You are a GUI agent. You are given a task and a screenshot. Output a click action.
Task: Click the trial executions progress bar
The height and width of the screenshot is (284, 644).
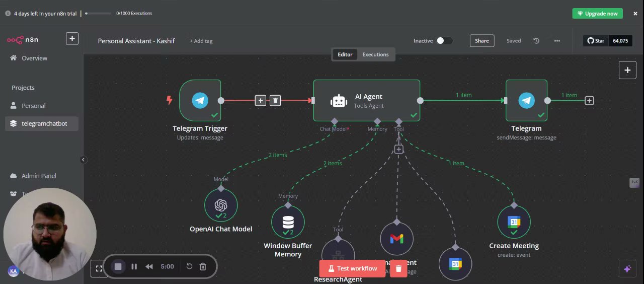pos(99,14)
